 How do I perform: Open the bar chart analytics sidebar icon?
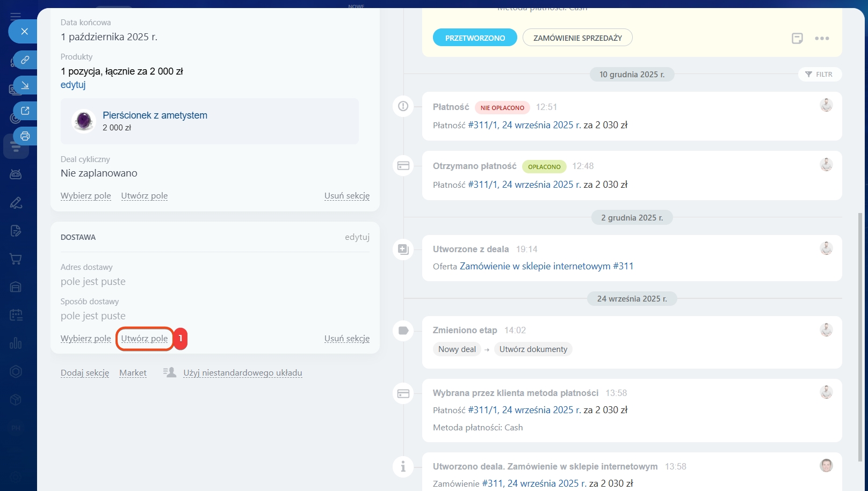16,343
